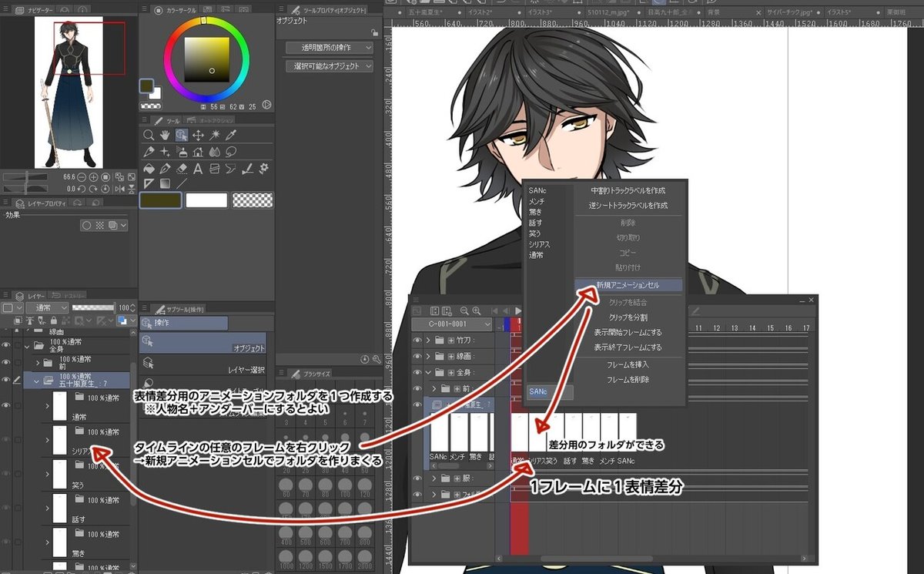Select the Text tool

click(x=198, y=168)
